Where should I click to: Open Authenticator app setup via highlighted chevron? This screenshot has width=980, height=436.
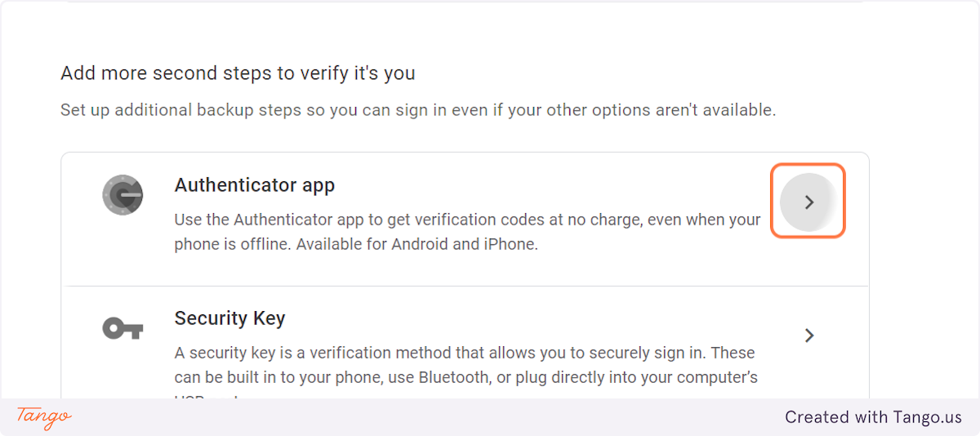[x=808, y=202]
